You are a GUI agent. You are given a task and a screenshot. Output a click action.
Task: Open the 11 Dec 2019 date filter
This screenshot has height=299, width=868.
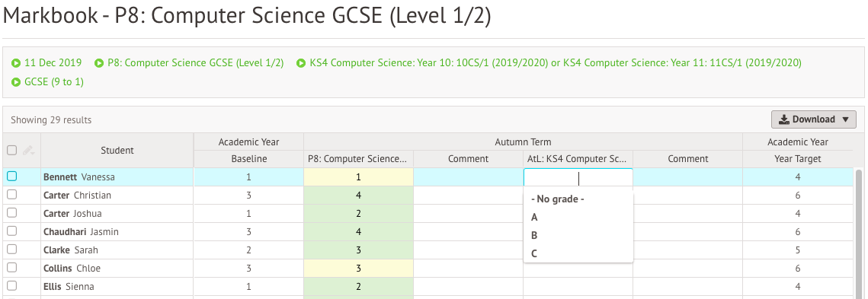(x=53, y=63)
